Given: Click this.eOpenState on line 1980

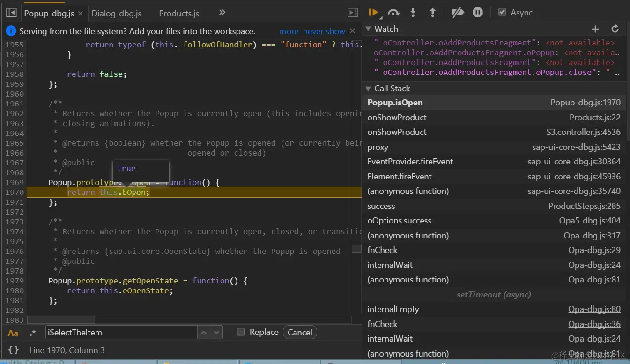Looking at the screenshot, I should point(133,290).
